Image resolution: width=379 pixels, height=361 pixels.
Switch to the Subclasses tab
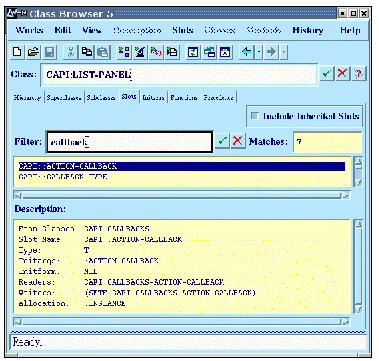click(x=101, y=98)
